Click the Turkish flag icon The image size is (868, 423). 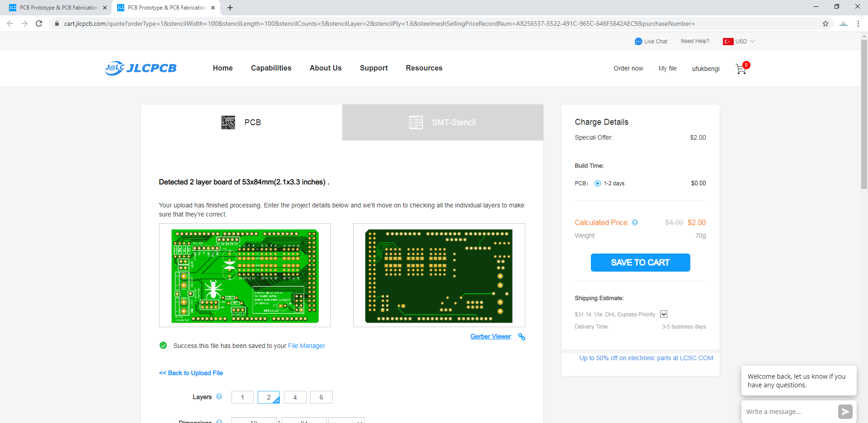(x=728, y=42)
